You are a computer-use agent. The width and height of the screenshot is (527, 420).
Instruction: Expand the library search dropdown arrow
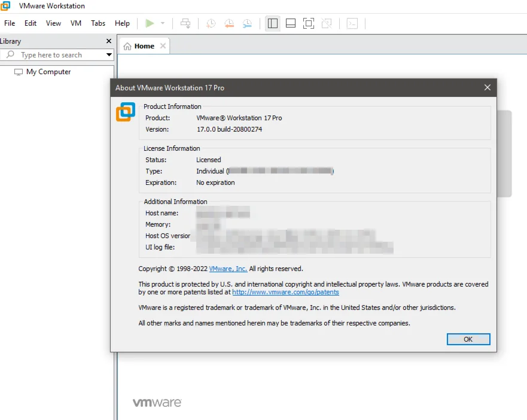109,55
